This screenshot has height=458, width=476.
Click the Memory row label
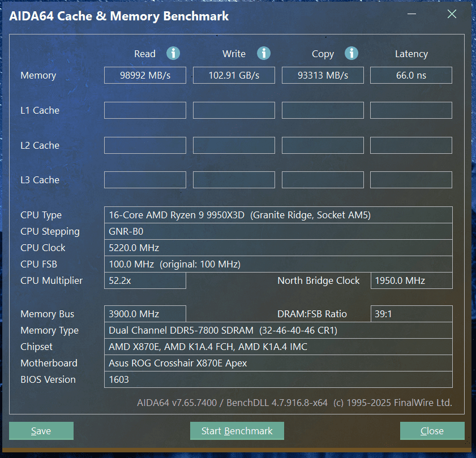38,76
